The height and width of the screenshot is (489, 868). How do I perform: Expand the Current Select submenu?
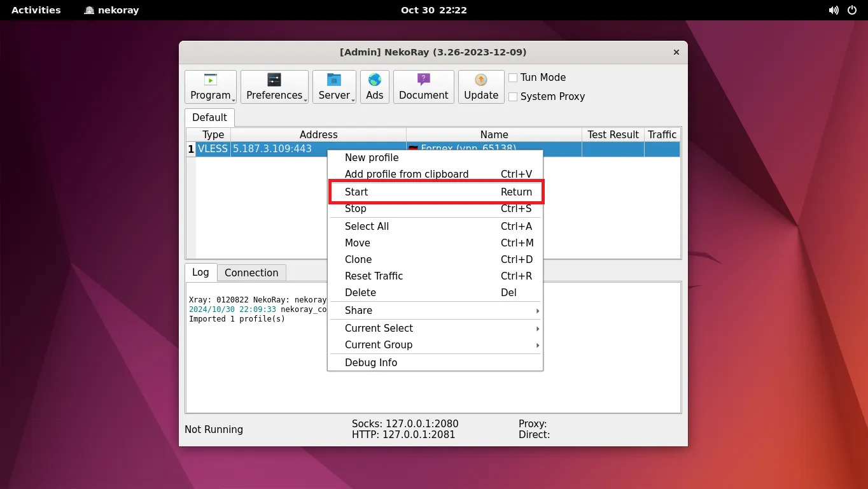coord(435,329)
